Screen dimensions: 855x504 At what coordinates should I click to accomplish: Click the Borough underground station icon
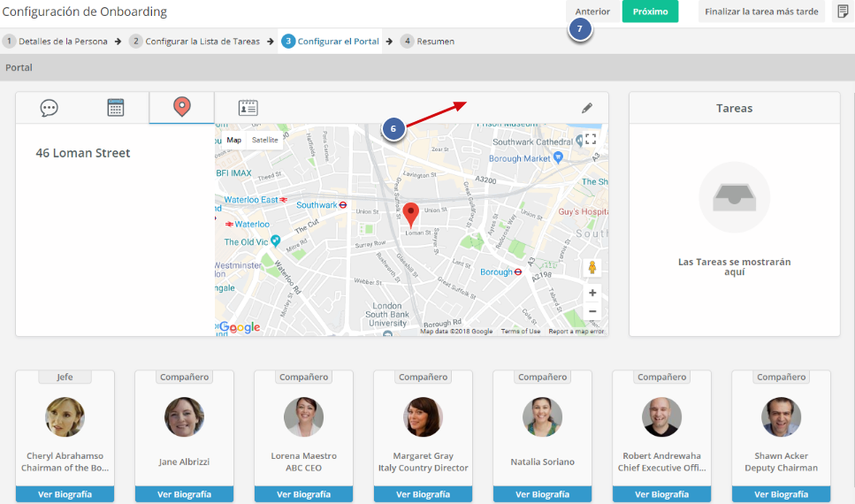[x=518, y=271]
